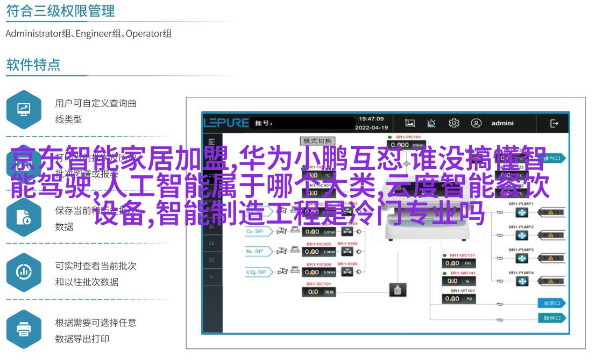Click the flow controller icon on the CO2-SP line
This screenshot has height=364, width=595.
tap(295, 269)
